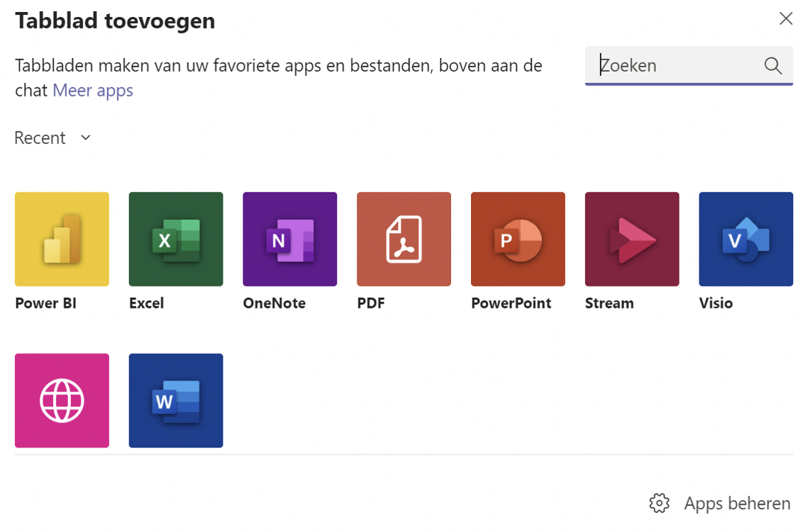Click the PowerPoint label
This screenshot has width=810, height=532.
(x=511, y=303)
